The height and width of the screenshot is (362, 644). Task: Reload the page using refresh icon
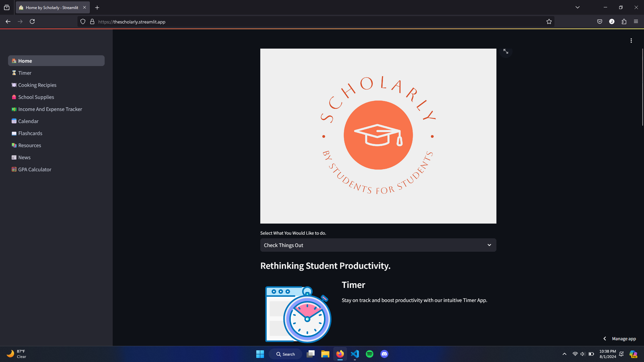click(32, 22)
